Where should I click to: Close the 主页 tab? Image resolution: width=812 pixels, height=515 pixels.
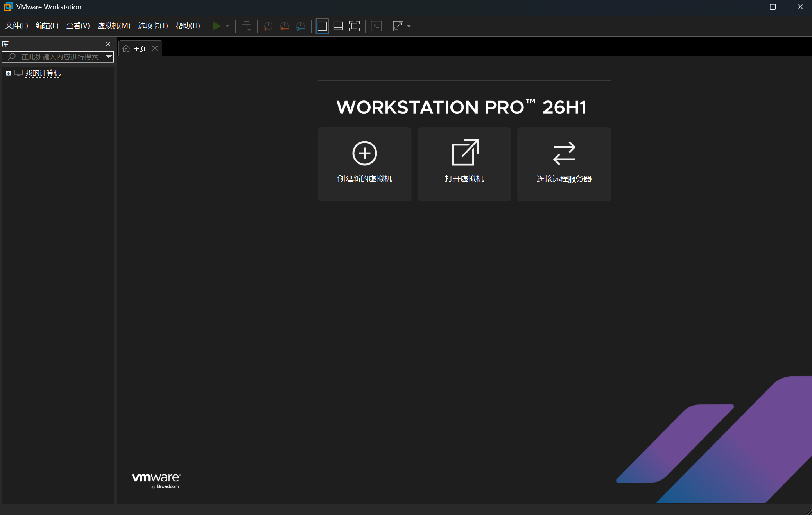pos(155,48)
